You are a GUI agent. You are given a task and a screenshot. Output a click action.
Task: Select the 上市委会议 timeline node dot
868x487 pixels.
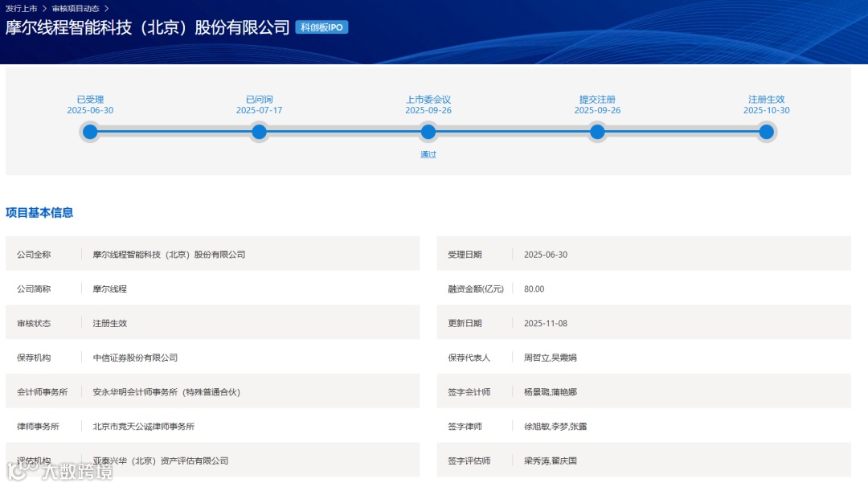coord(428,132)
